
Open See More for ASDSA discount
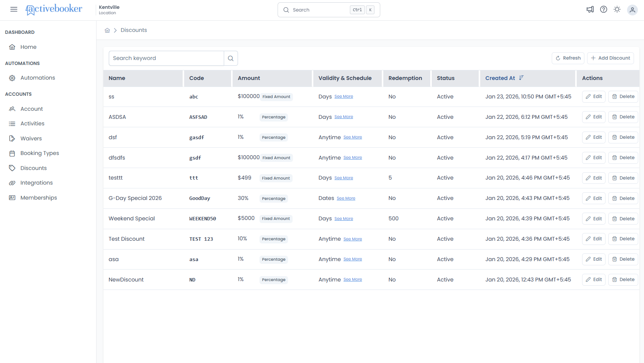[x=344, y=117]
